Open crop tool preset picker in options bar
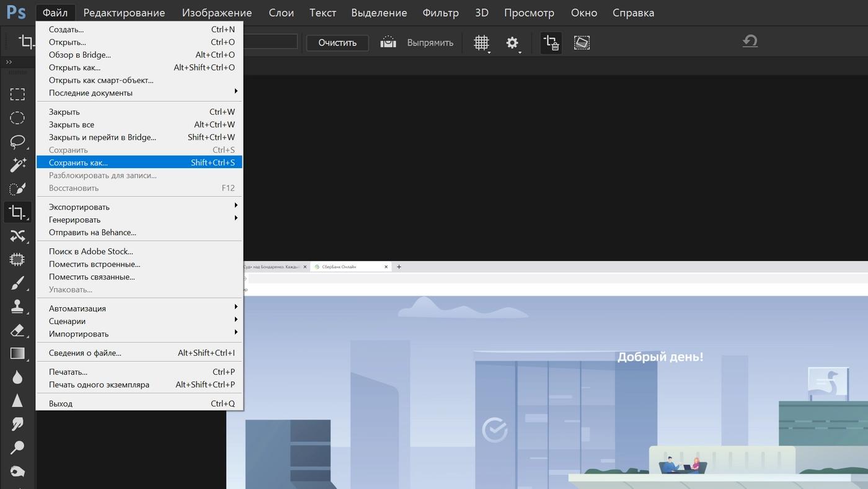The image size is (868, 489). click(x=28, y=42)
